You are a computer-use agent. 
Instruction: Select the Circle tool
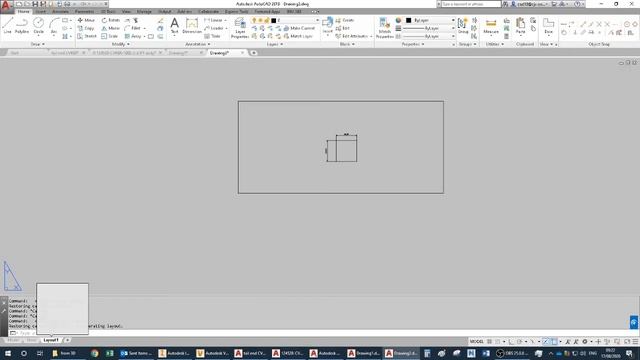coord(38,26)
